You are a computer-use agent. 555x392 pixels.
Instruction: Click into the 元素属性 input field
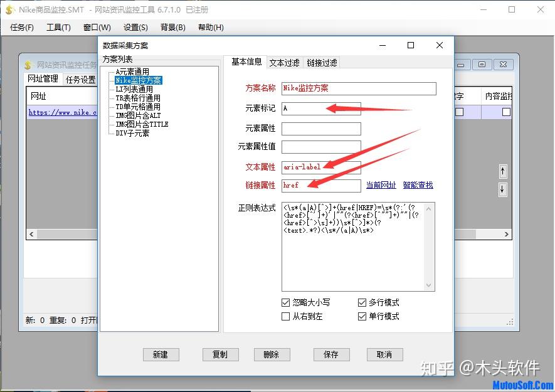click(x=321, y=129)
